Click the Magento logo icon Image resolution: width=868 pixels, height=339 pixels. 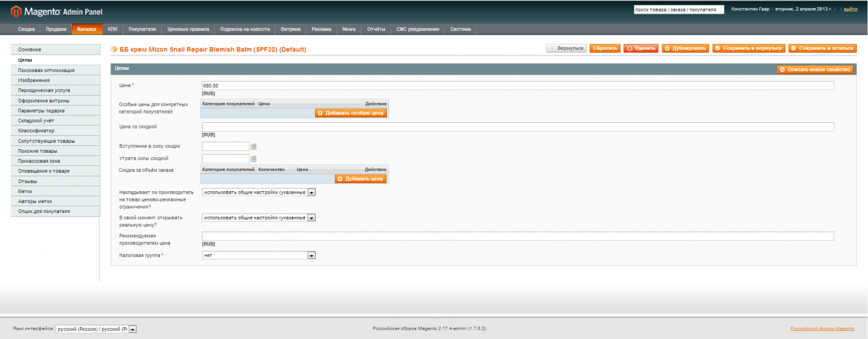(15, 11)
